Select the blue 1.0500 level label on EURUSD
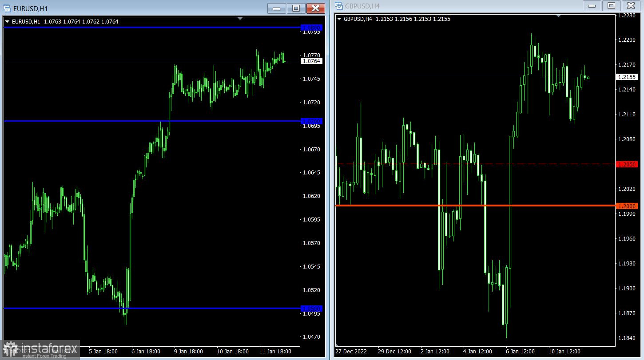The image size is (644, 360). pyautogui.click(x=311, y=308)
